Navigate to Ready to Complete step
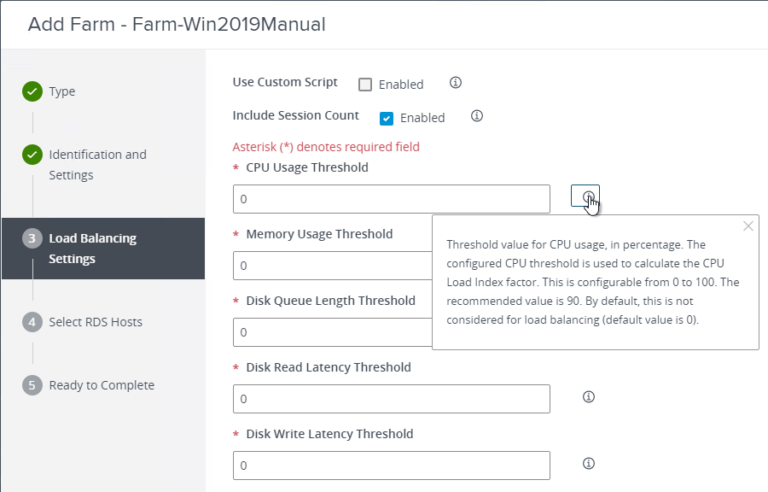 point(101,385)
